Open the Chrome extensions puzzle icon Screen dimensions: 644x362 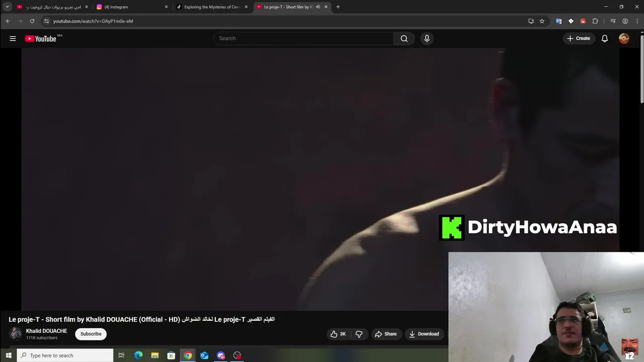coord(595,21)
